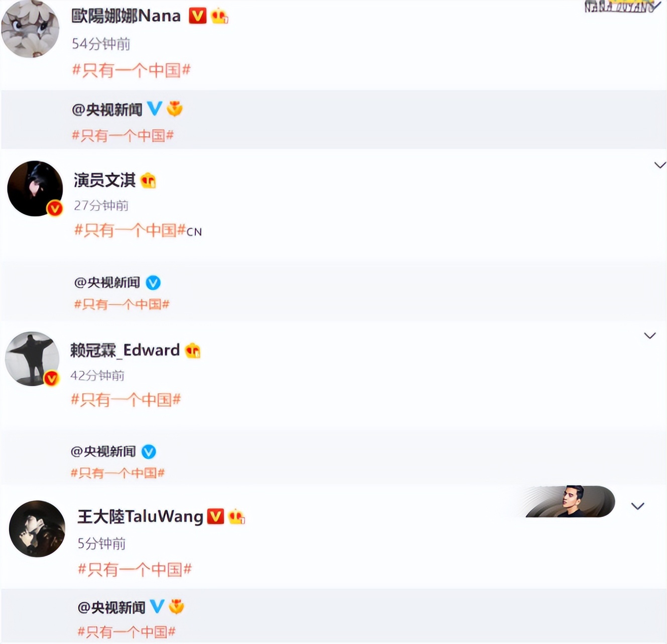Screen dimensions: 667x644
Task: Visit the 王大陸TaluWang username link
Action: 141,516
